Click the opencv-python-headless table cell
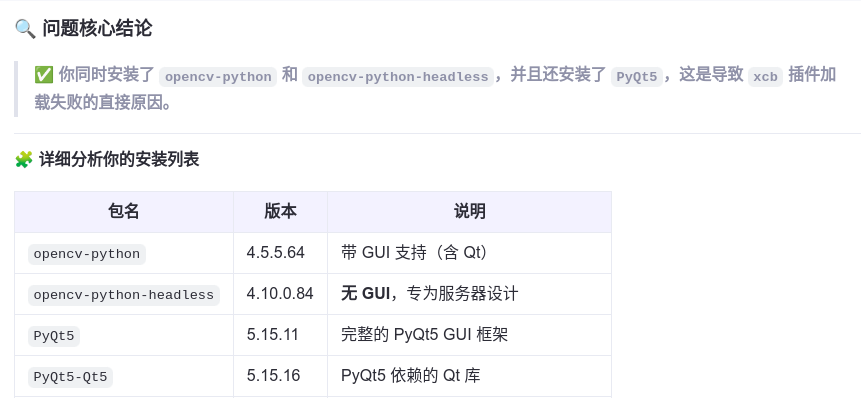The width and height of the screenshot is (861, 398). [124, 295]
